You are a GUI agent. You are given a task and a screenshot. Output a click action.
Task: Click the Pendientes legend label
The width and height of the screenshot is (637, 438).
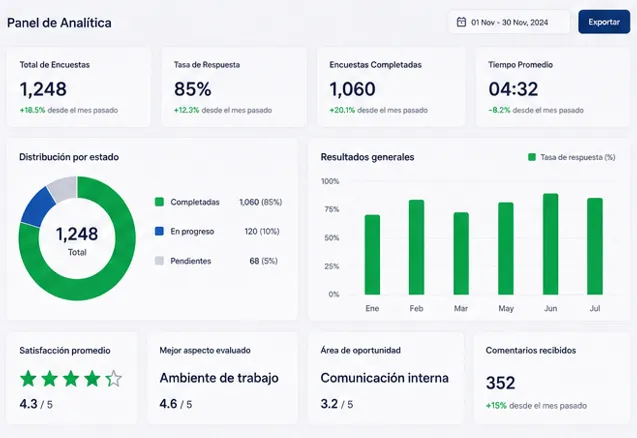(x=191, y=261)
